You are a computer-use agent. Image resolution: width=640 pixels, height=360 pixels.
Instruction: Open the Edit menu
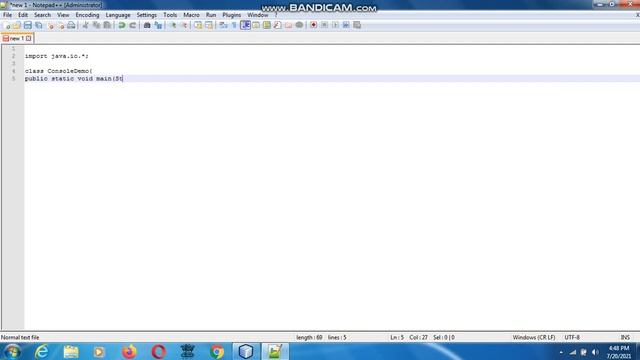(x=23, y=15)
